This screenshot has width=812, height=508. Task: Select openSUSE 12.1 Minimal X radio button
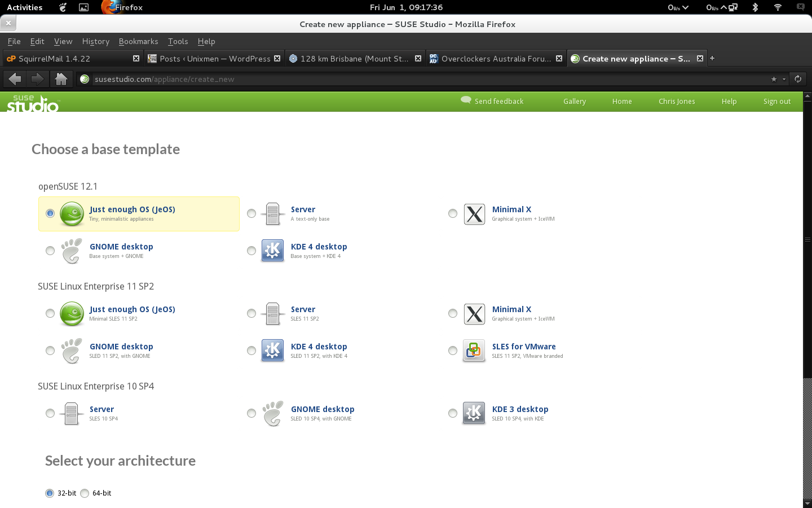(x=453, y=213)
